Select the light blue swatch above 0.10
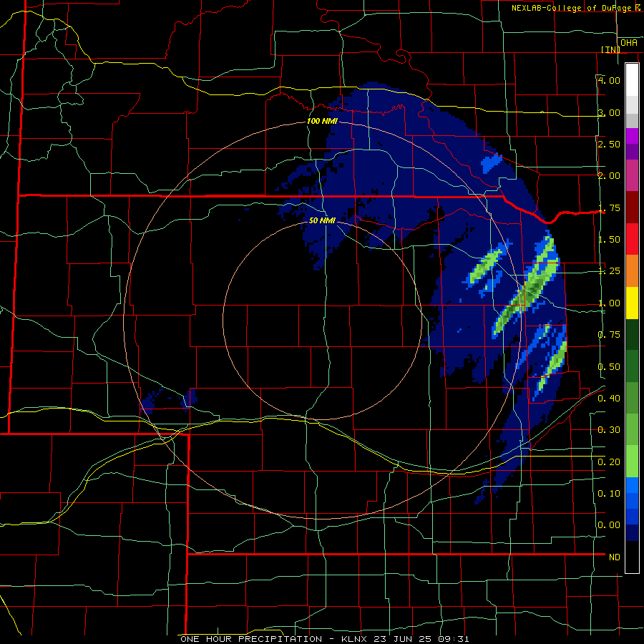The height and width of the screenshot is (644, 644). click(632, 485)
